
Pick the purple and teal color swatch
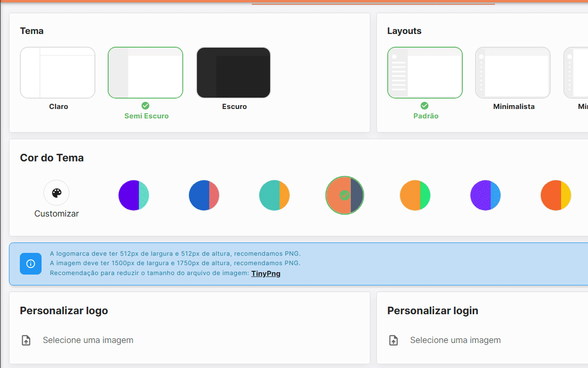click(134, 195)
